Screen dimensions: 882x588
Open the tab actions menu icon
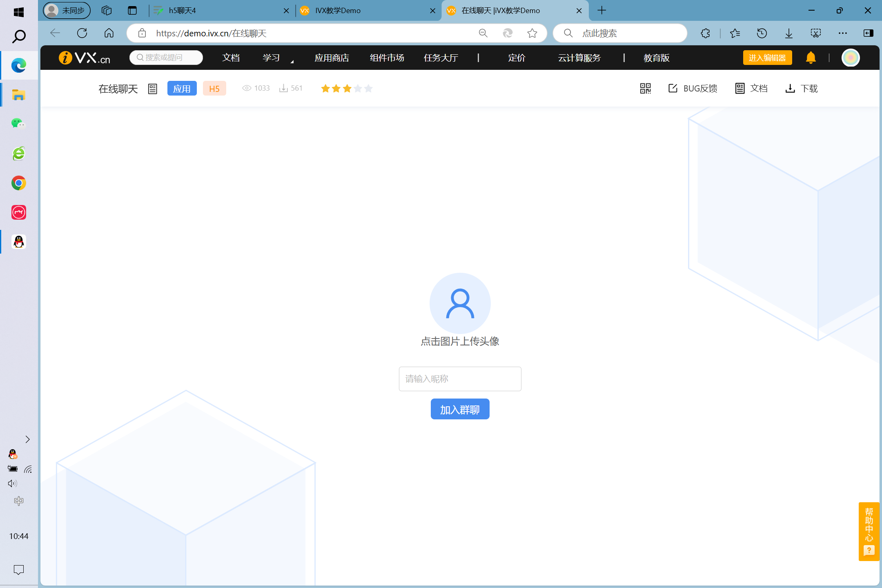click(x=132, y=11)
